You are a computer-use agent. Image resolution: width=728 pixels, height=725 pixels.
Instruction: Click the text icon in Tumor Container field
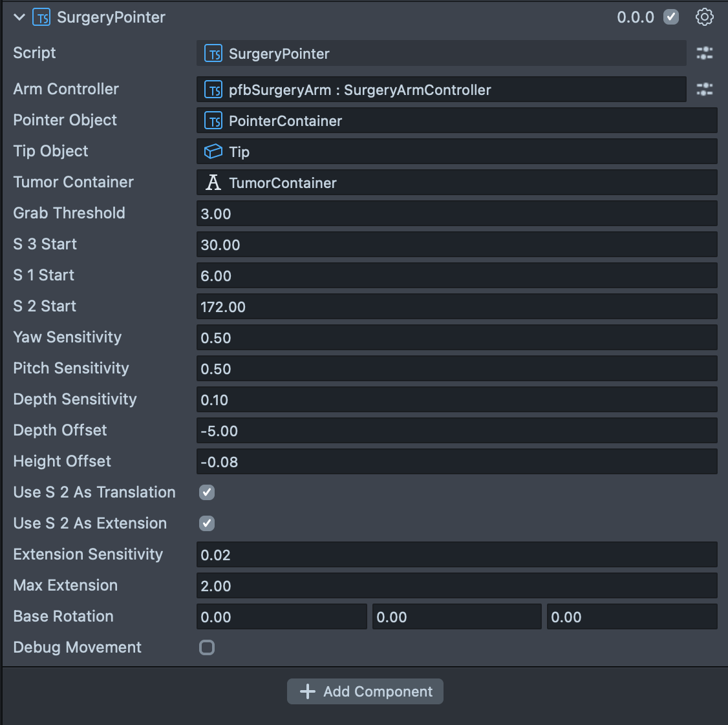point(213,182)
